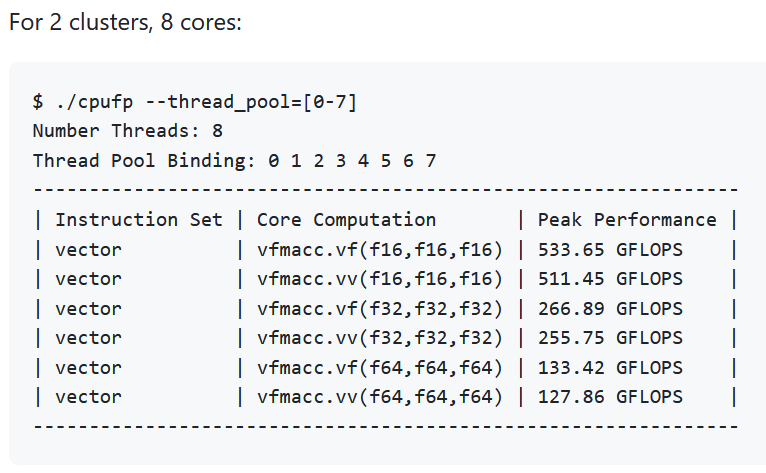Click the 511.45 GFLOPS performance value
The height and width of the screenshot is (473, 766).
(x=610, y=279)
